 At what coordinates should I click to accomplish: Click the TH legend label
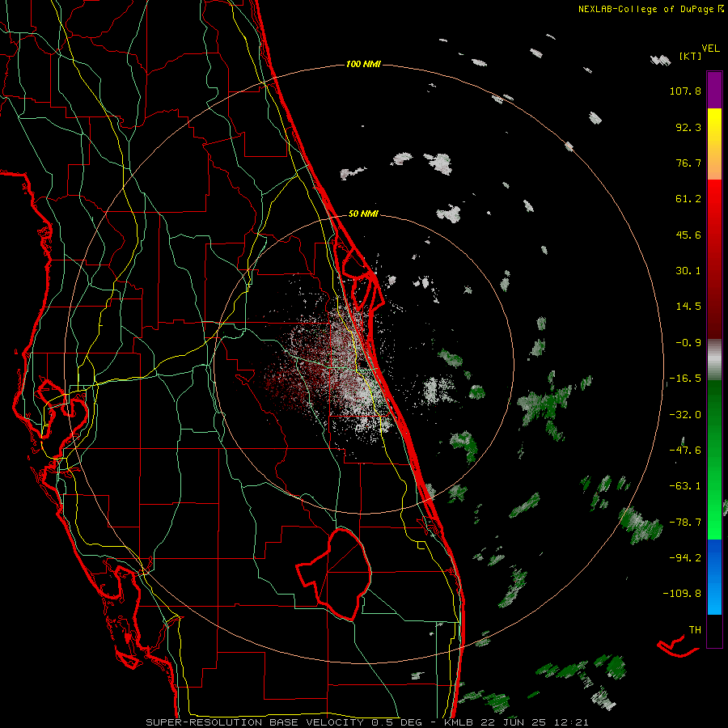695,629
